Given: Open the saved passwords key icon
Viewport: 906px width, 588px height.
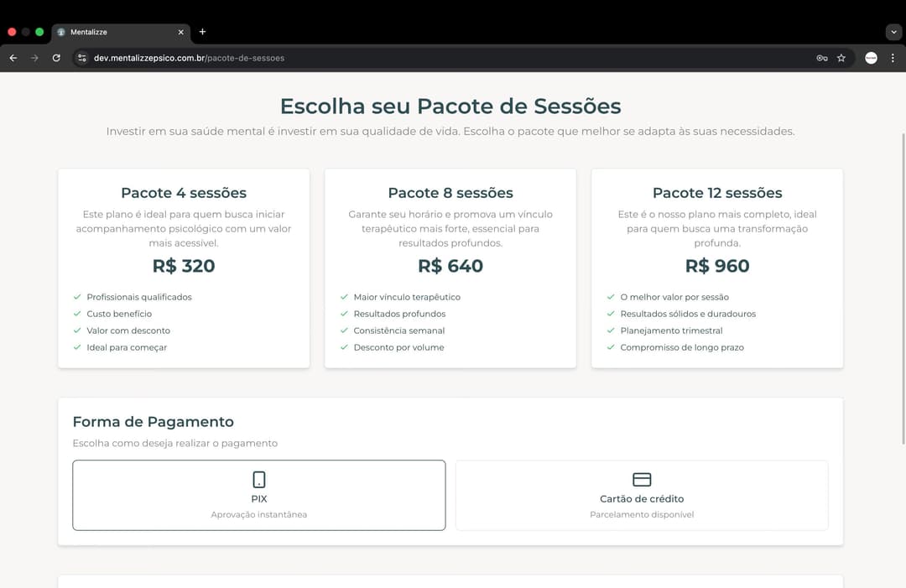Looking at the screenshot, I should [x=822, y=58].
